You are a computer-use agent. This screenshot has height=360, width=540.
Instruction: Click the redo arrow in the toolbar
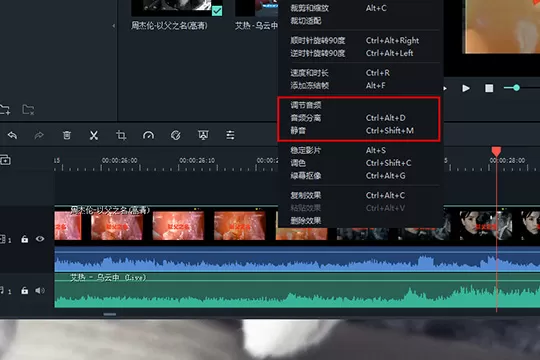coord(39,135)
